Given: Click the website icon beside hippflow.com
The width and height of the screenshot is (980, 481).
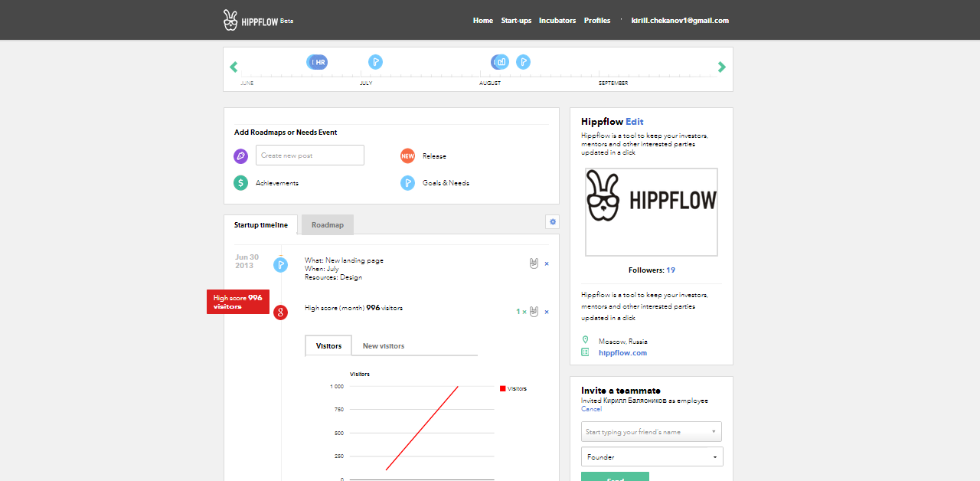Looking at the screenshot, I should click(x=585, y=352).
